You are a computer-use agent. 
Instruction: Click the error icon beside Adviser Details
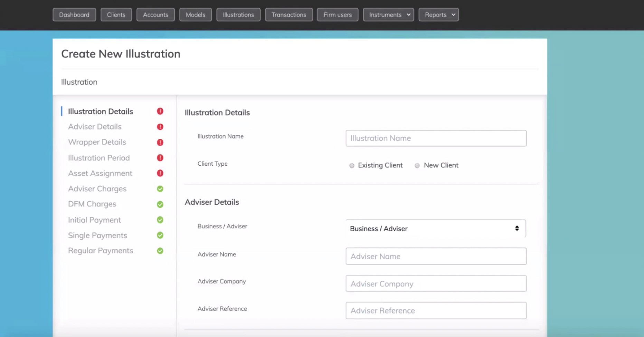pyautogui.click(x=160, y=127)
